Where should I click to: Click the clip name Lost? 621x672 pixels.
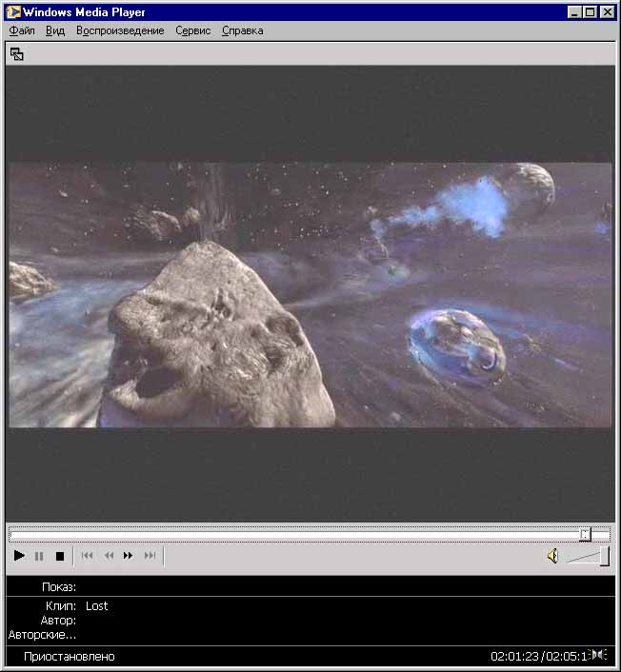[x=97, y=606]
